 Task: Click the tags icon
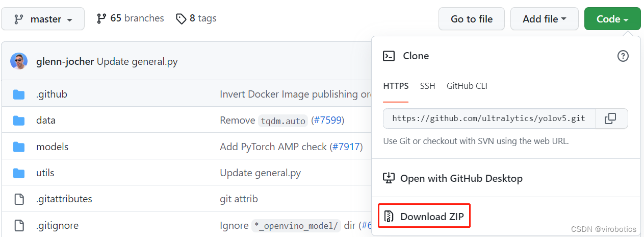181,19
